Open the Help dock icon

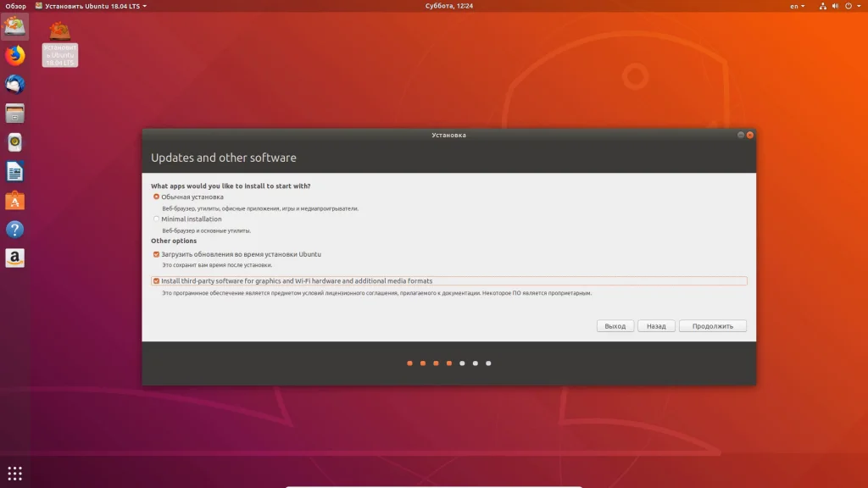[x=15, y=230]
